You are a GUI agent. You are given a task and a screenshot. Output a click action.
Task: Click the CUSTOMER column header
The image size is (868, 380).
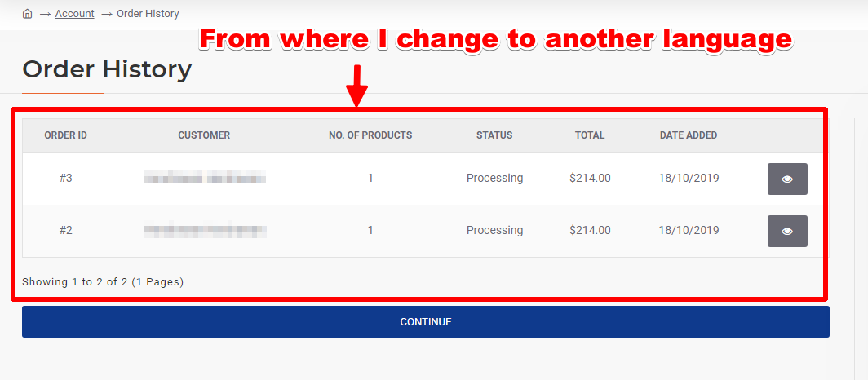[204, 135]
